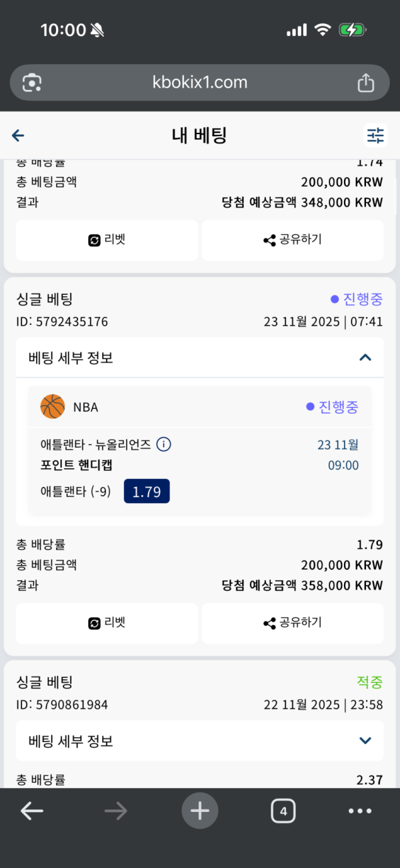Screen dimensions: 400x868
Task: Expand 베팅 세부 정보 for bet 5790861984
Action: tap(365, 741)
